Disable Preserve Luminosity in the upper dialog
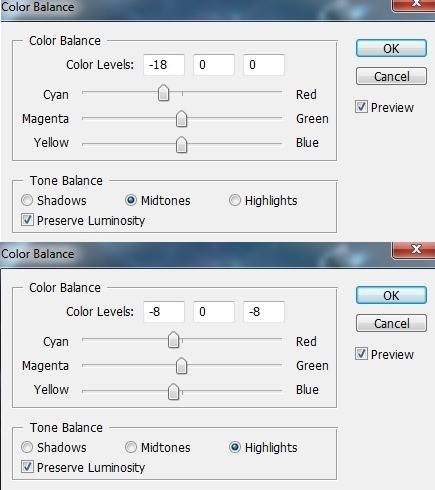Image resolution: width=435 pixels, height=490 pixels. 27,220
